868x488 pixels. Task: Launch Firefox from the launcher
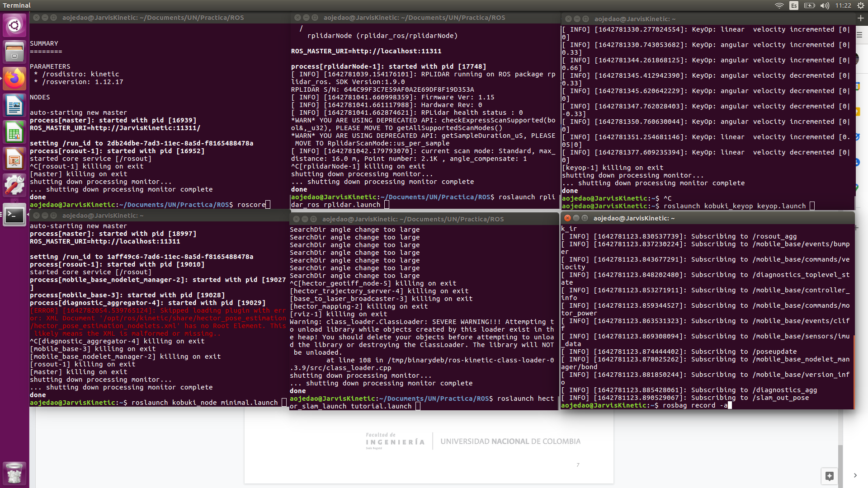click(14, 78)
